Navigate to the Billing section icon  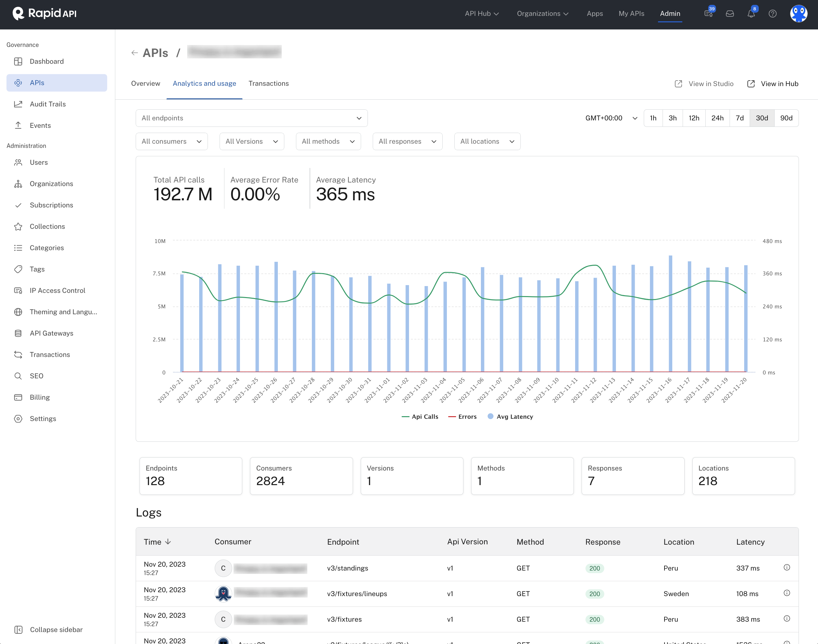pyautogui.click(x=18, y=397)
